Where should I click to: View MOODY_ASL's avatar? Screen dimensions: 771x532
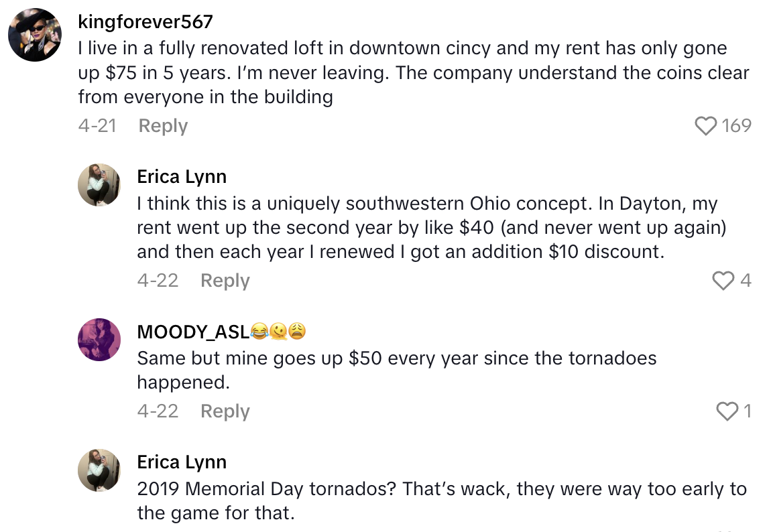99,340
